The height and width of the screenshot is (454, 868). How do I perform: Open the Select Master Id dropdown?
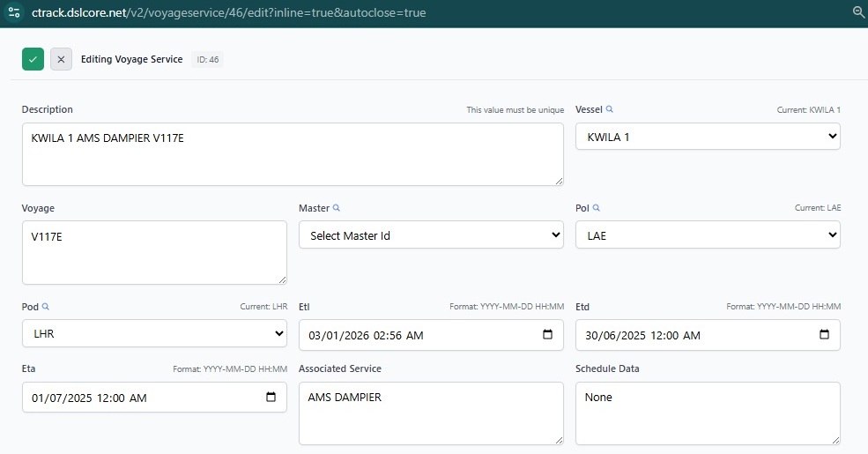tap(431, 235)
